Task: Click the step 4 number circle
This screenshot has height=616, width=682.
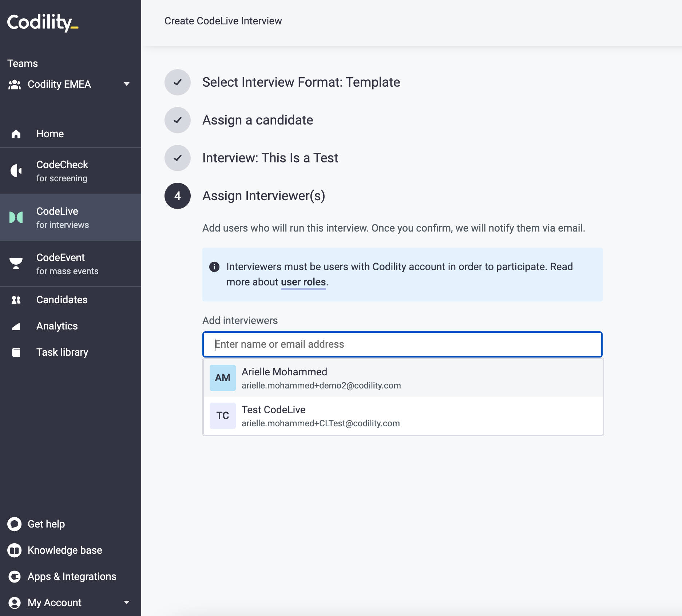Action: point(178,196)
